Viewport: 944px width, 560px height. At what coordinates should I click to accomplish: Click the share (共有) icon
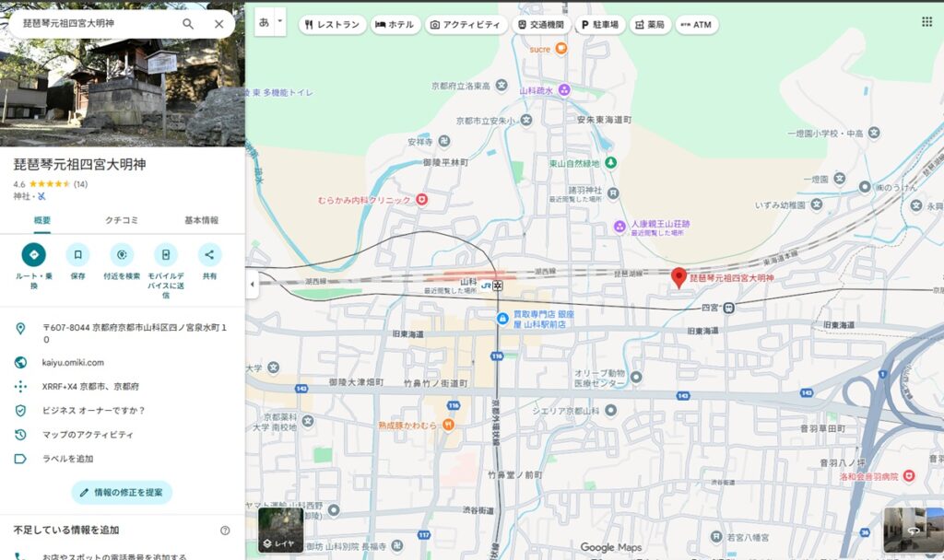[209, 255]
